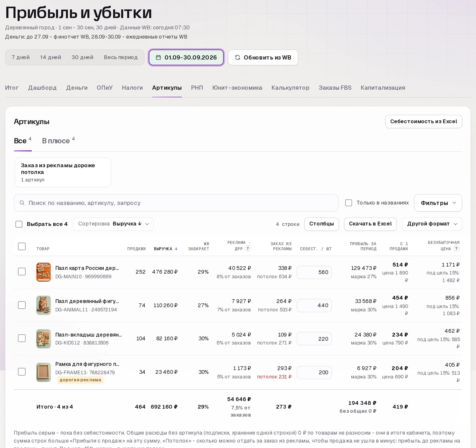Open the help icon next to ДРР
This screenshot has height=448, width=476.
pos(248,249)
